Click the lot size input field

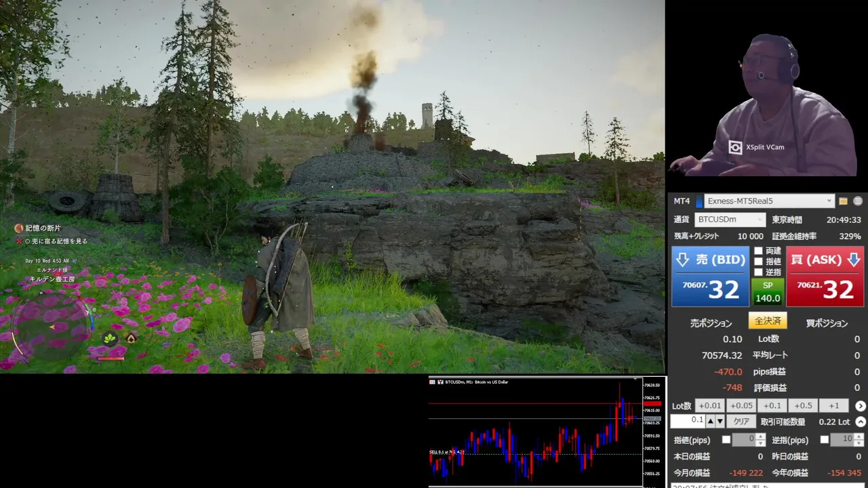pyautogui.click(x=688, y=421)
